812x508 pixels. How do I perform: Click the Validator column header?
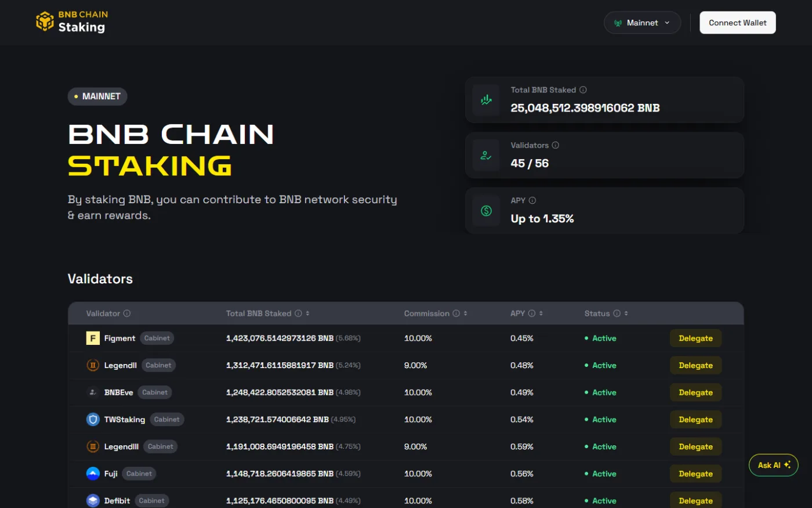click(103, 314)
